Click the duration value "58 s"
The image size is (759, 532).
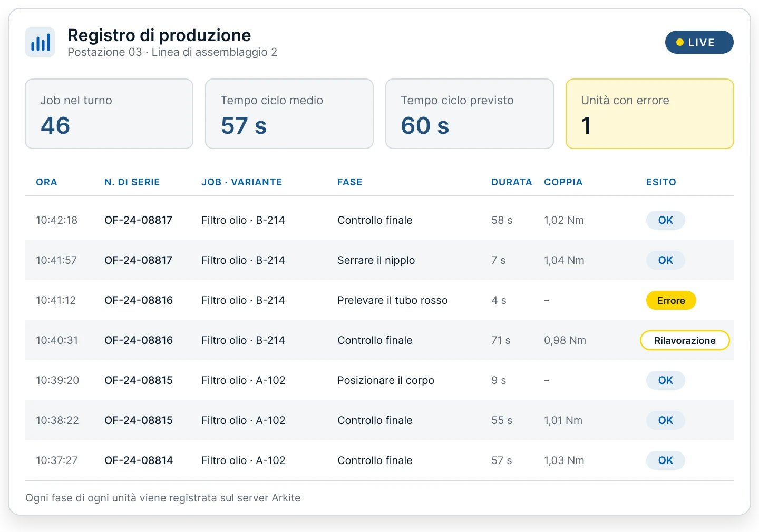click(502, 220)
